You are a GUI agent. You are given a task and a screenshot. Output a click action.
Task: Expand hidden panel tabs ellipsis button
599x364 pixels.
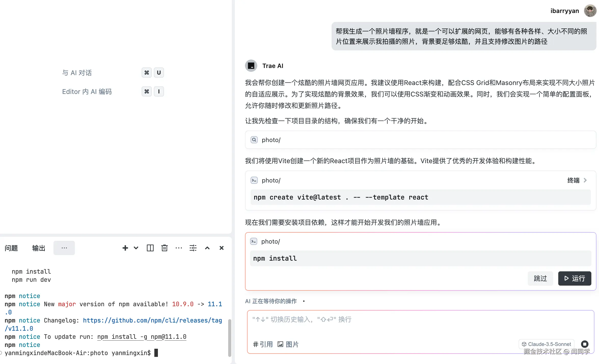(x=64, y=248)
